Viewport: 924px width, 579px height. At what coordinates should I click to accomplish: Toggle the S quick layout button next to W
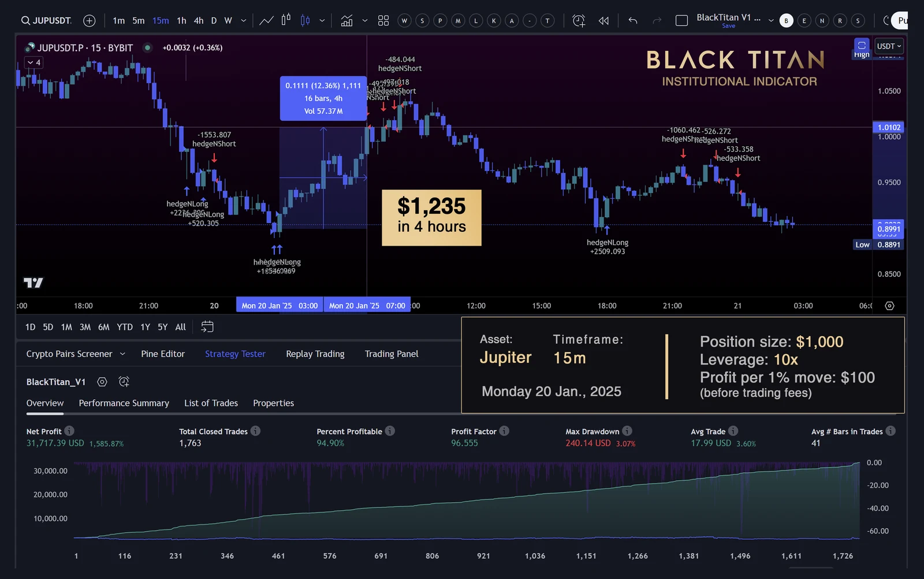coord(422,21)
